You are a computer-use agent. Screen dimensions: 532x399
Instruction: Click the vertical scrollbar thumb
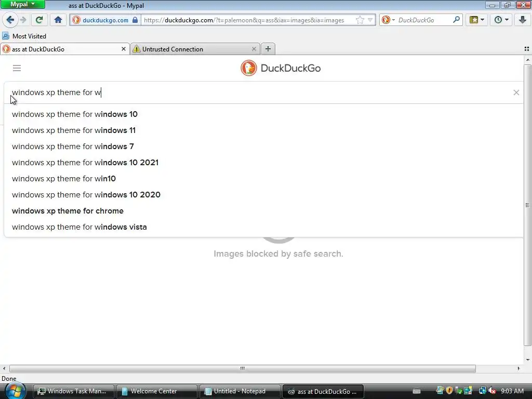[528, 205]
